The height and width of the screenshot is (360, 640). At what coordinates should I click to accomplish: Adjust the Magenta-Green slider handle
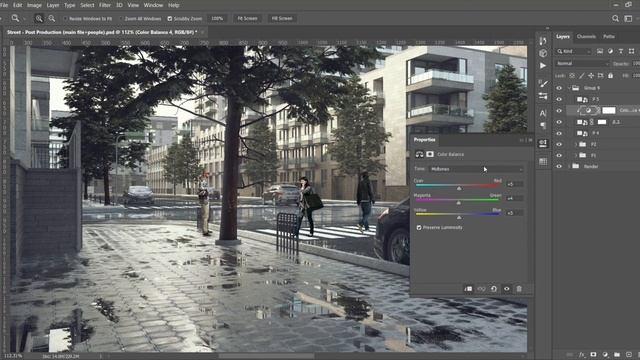[458, 202]
